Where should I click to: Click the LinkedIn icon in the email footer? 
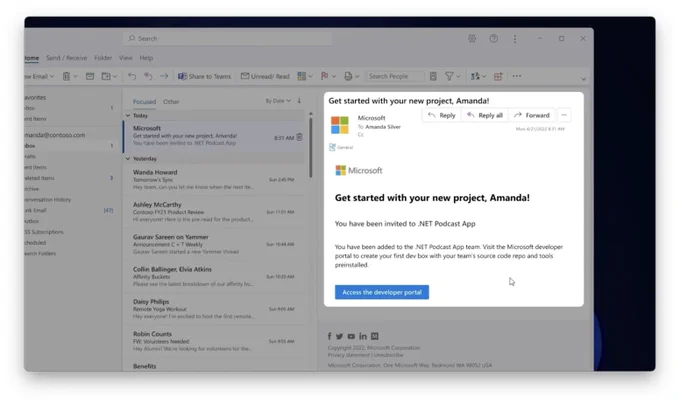click(x=363, y=336)
